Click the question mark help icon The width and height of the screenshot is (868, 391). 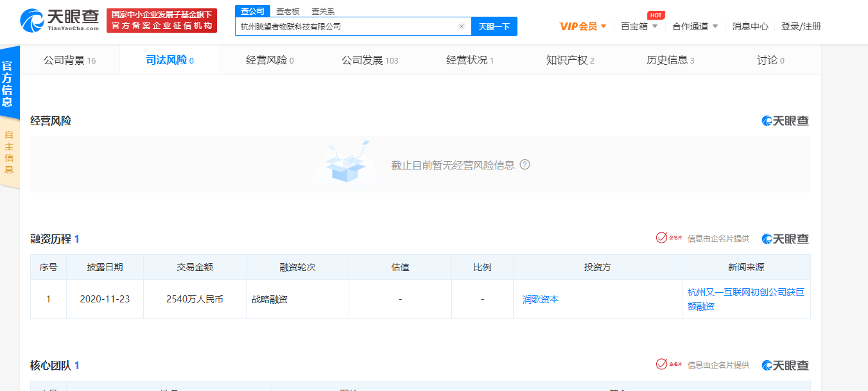525,164
